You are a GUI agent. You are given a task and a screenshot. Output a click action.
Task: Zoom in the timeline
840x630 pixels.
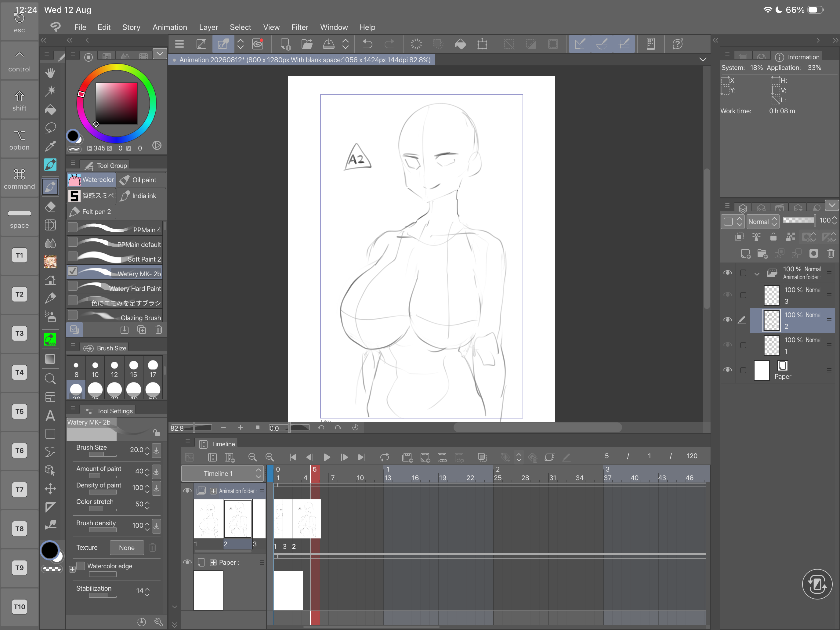click(x=270, y=457)
